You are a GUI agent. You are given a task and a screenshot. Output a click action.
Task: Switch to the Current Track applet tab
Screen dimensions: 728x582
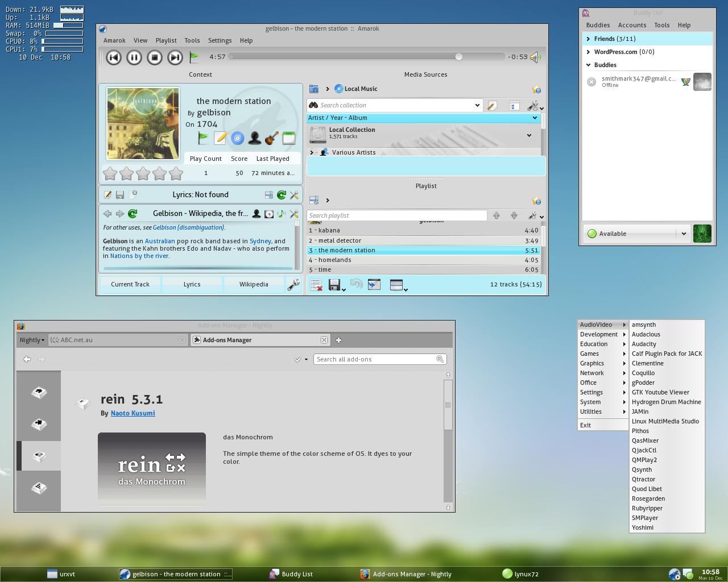(x=130, y=284)
